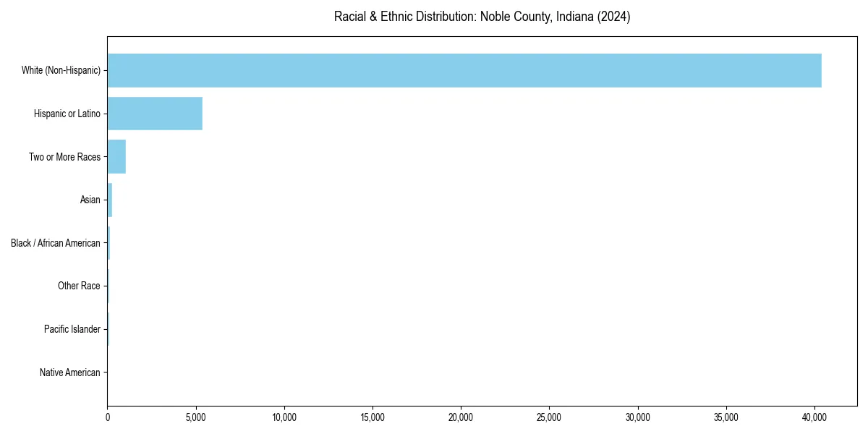The width and height of the screenshot is (868, 434).
Task: Click the Two or More Races bar
Action: pyautogui.click(x=116, y=156)
